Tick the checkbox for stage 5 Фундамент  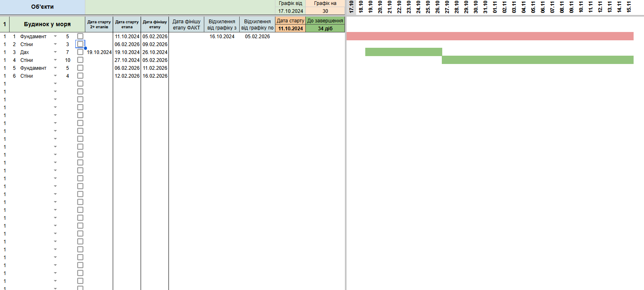pyautogui.click(x=80, y=68)
